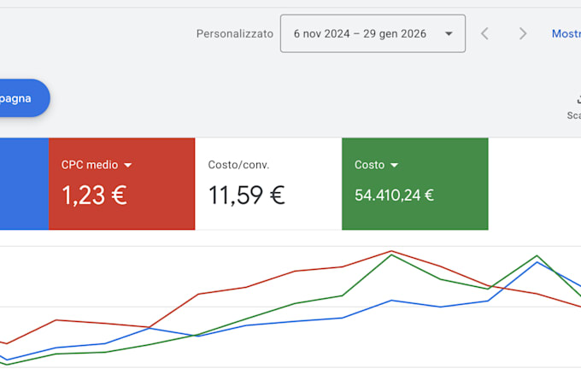Click the blue scorecard at left edge
Viewport: 581px width, 392px height.
tap(24, 184)
